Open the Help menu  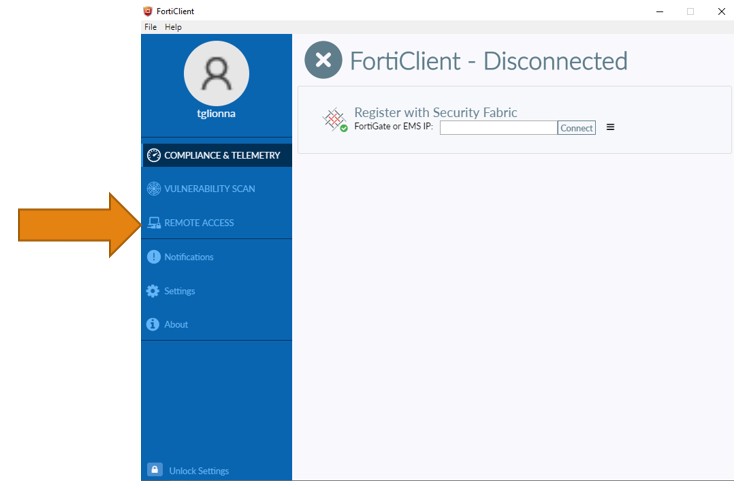(x=173, y=27)
